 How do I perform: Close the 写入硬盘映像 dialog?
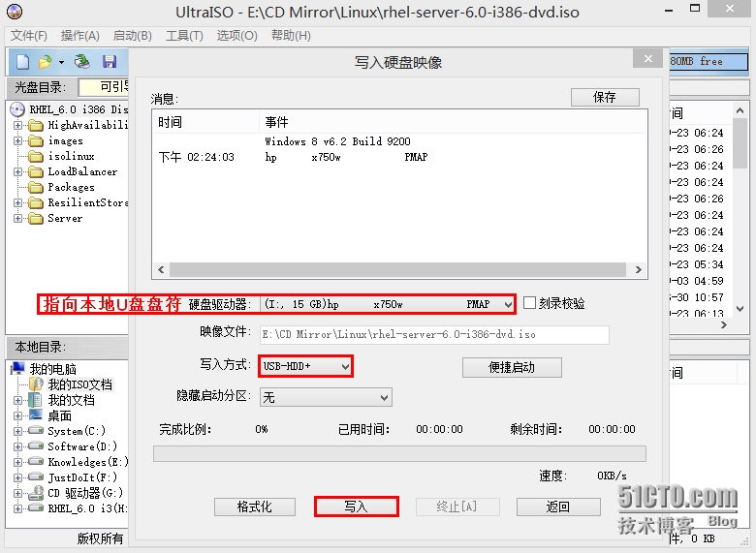(648, 58)
